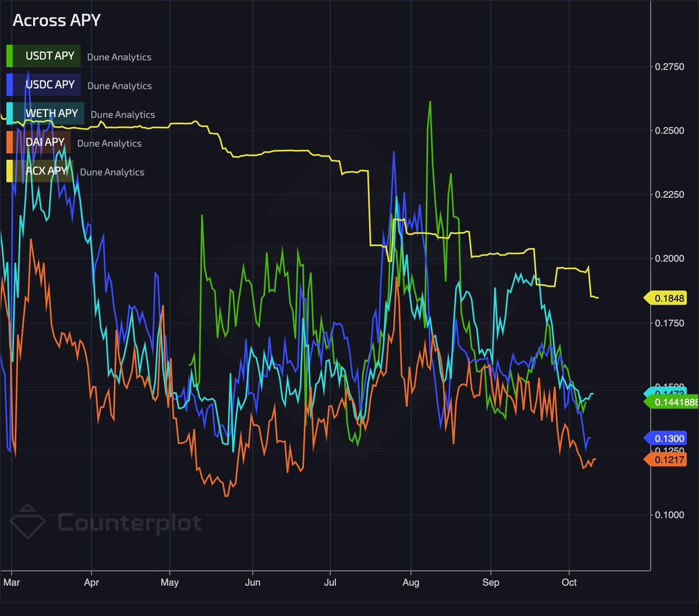
Task: Click the Aug x-axis label
Action: click(x=411, y=582)
